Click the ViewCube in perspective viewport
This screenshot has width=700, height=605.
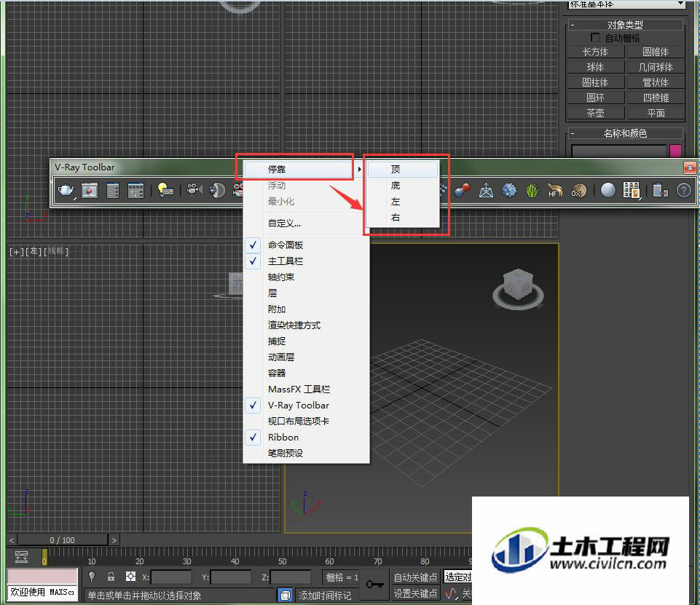tap(518, 288)
